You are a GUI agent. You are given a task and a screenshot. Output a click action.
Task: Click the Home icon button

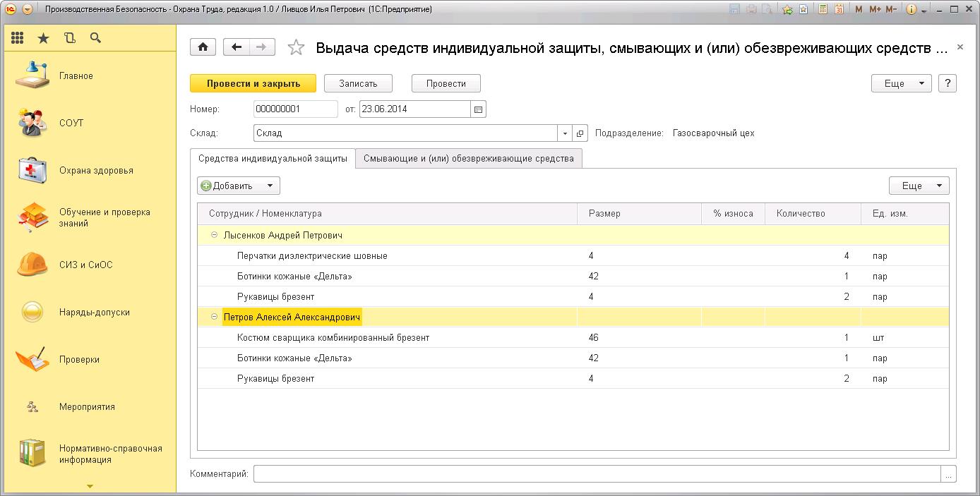coord(203,47)
